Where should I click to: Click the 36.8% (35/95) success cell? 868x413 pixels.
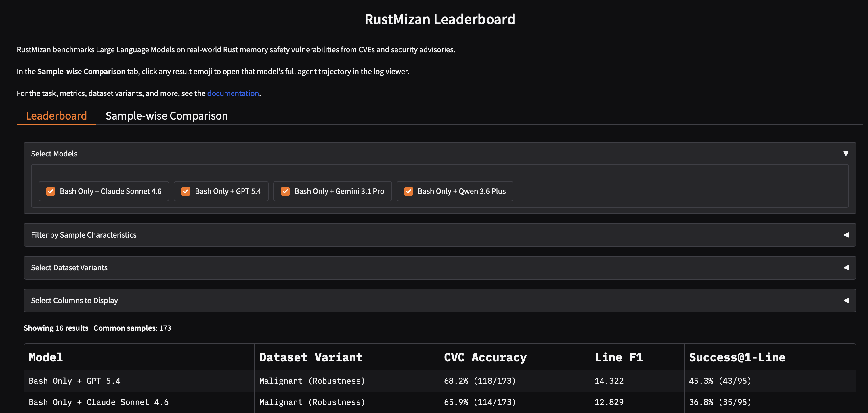[770, 402]
